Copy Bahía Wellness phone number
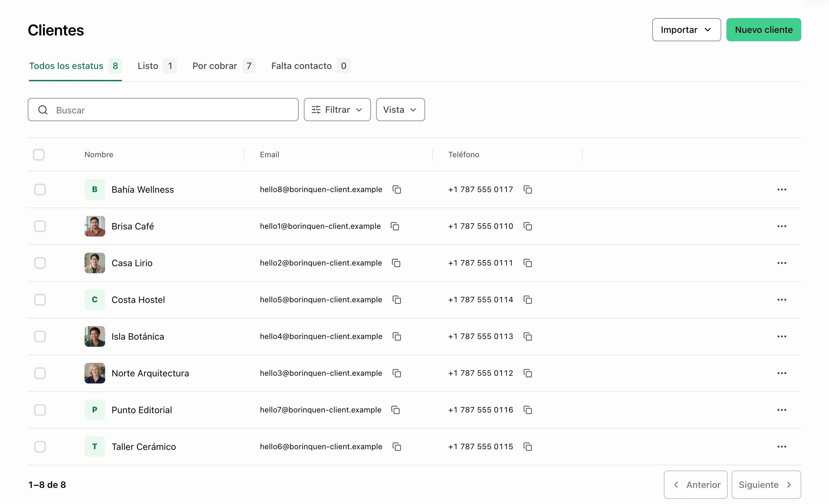 [x=527, y=189]
